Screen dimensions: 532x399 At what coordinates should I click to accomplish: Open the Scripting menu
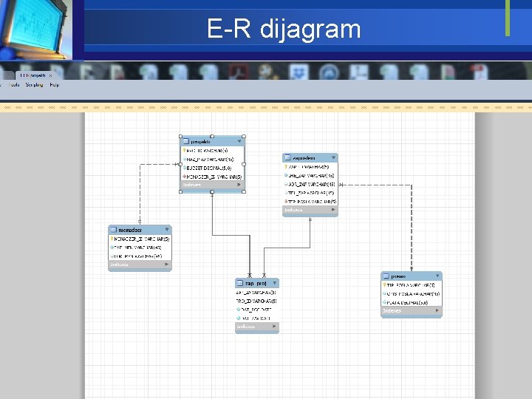(x=34, y=85)
